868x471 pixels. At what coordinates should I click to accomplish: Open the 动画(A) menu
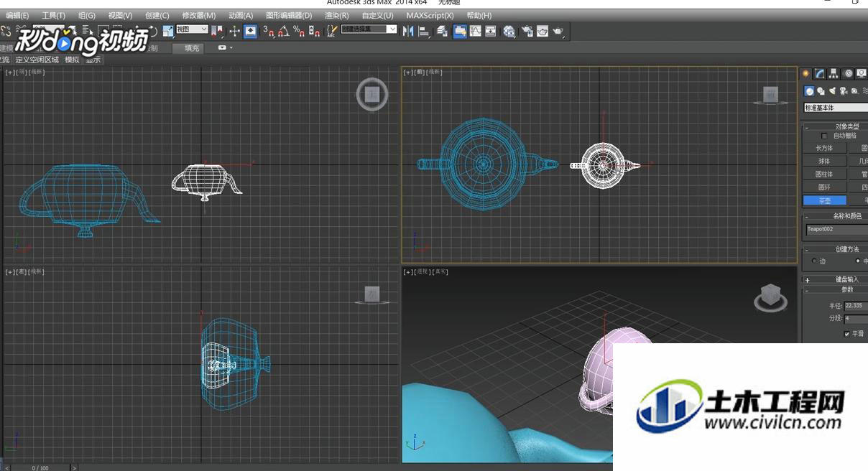click(241, 16)
